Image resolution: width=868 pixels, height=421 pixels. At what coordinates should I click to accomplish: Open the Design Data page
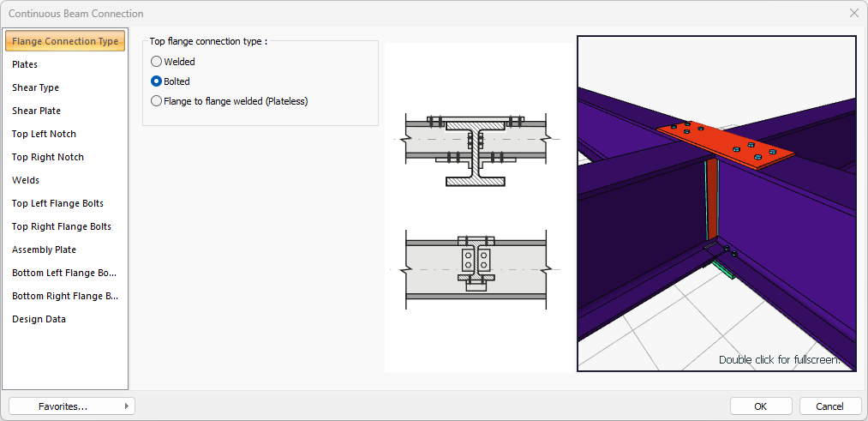[x=39, y=319]
